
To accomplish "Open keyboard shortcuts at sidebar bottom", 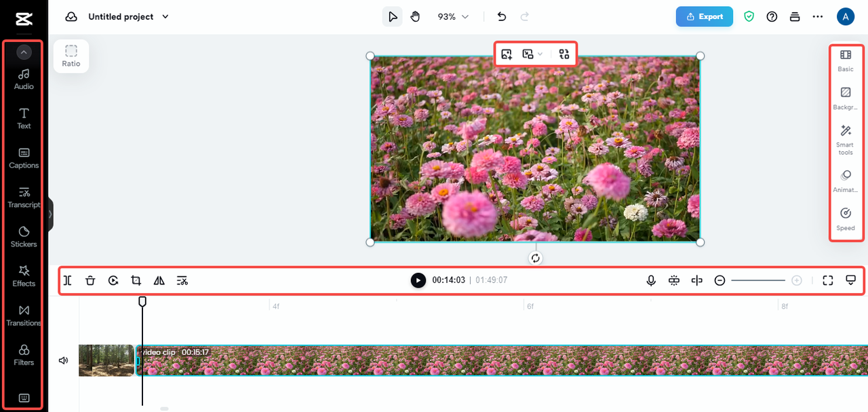I will pos(24,398).
